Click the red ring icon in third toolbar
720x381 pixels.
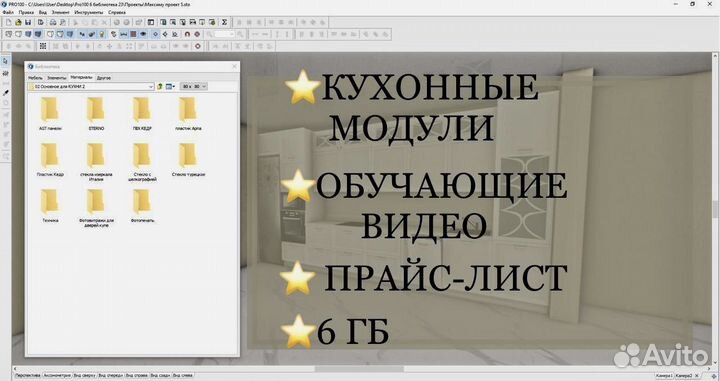coord(198,46)
